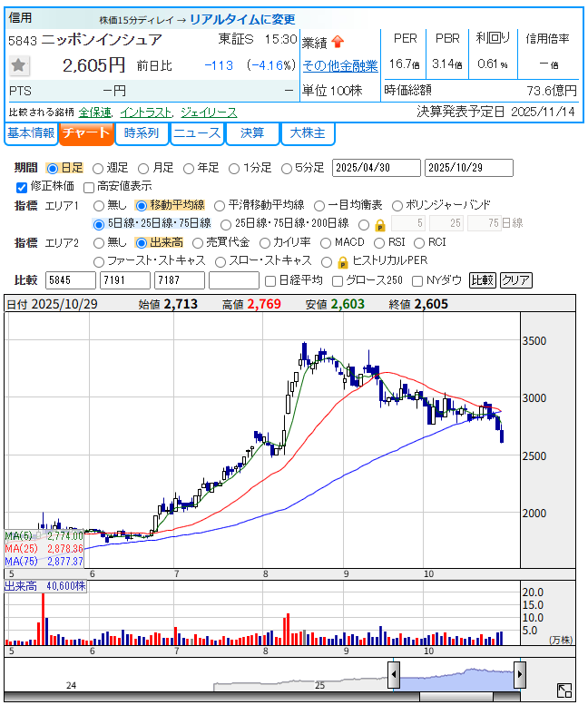Click the red 業績 up-arrow icon
This screenshot has height=705, width=588.
[338, 42]
